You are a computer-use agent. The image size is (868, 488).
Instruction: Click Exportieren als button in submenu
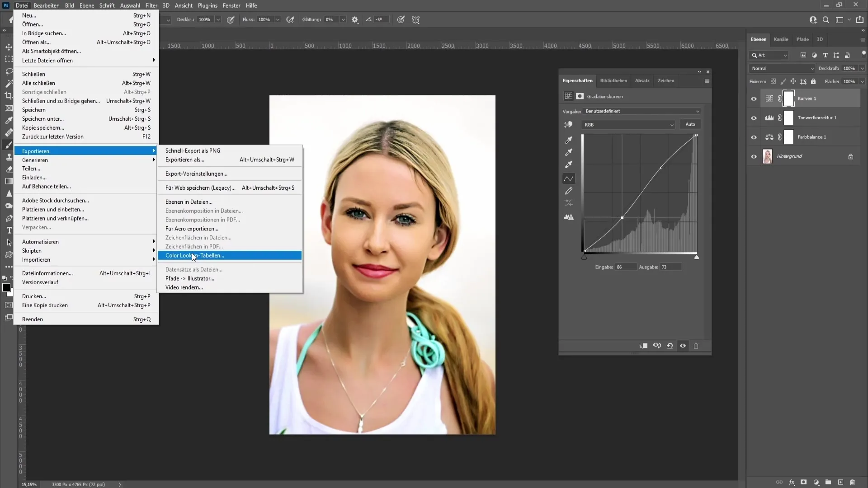185,160
